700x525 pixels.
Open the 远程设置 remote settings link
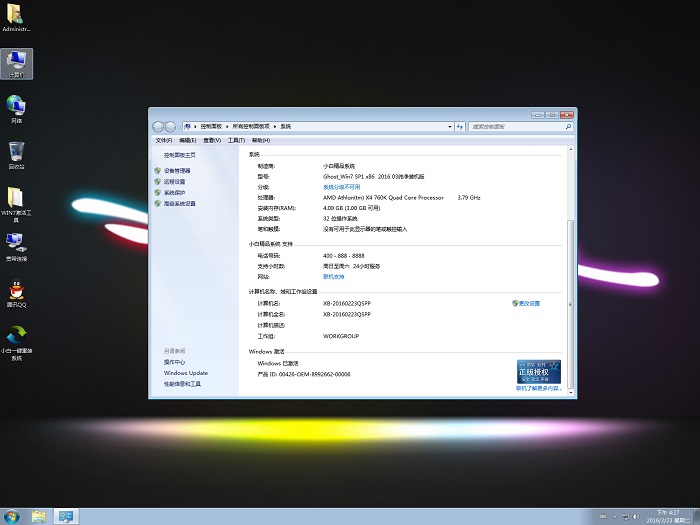coord(174,182)
